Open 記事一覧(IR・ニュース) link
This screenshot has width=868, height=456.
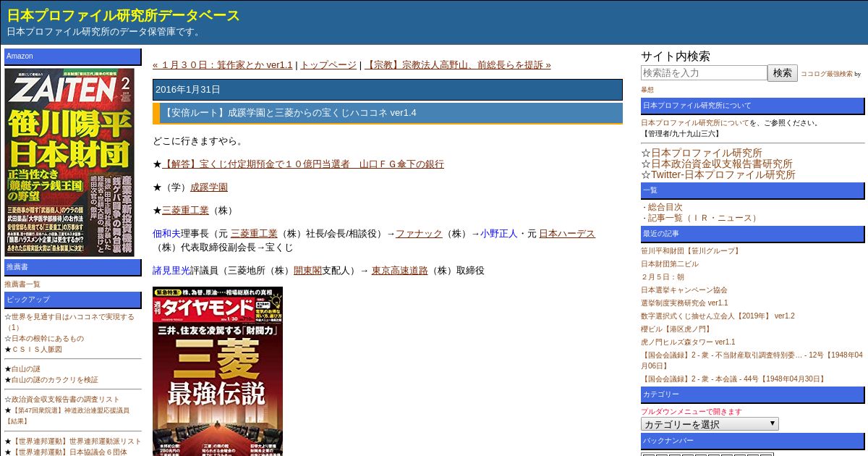(703, 218)
